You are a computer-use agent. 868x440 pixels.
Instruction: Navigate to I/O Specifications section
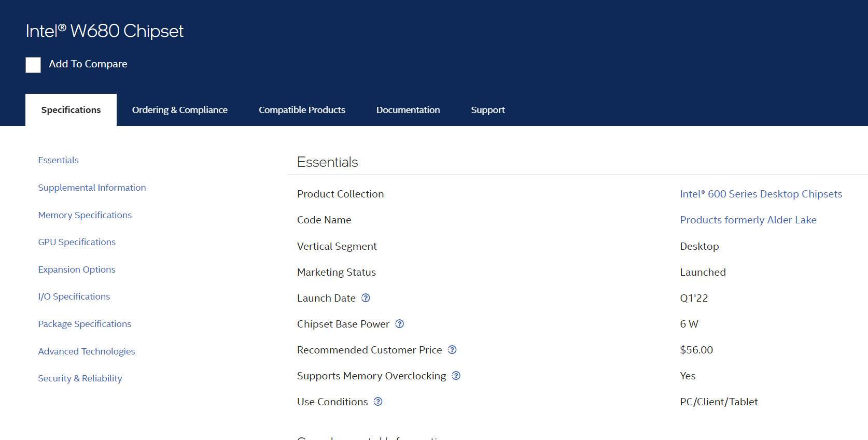[x=74, y=296]
